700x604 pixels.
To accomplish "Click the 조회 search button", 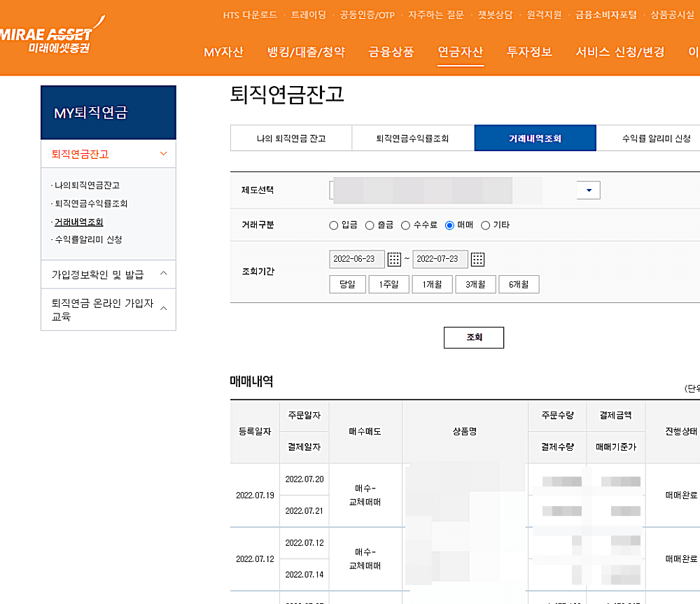I will pos(473,337).
